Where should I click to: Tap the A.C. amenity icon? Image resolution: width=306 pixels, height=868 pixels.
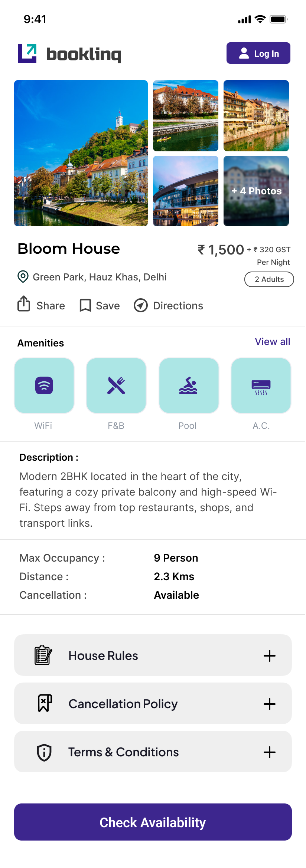(261, 385)
